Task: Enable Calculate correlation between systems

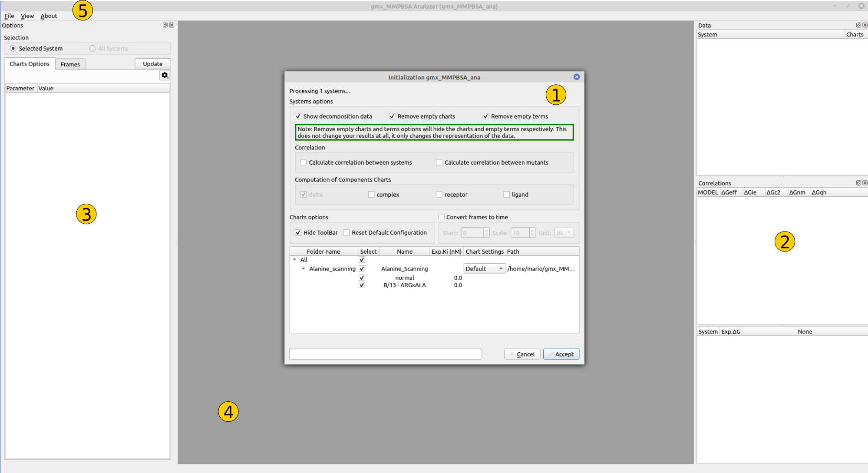Action: click(x=304, y=162)
